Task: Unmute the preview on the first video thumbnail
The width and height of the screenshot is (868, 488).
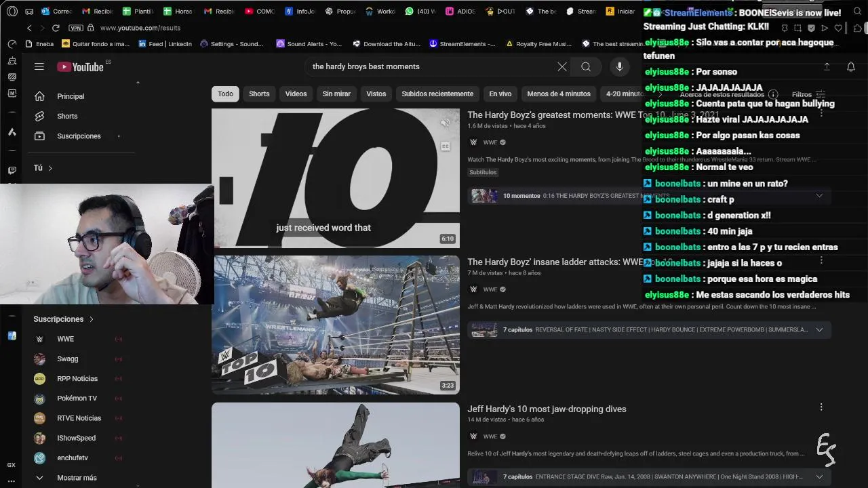Action: 445,123
